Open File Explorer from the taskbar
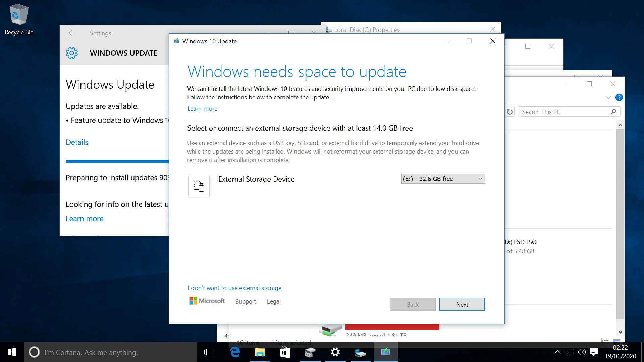 click(260, 352)
